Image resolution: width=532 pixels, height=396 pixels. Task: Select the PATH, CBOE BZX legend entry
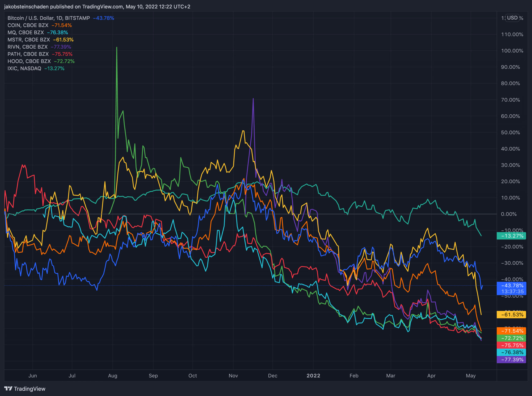[40, 54]
